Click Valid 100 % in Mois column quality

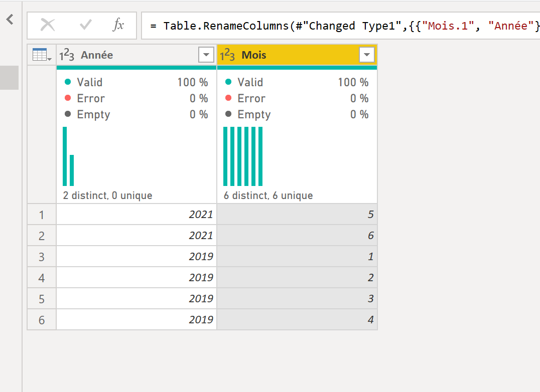pos(297,82)
